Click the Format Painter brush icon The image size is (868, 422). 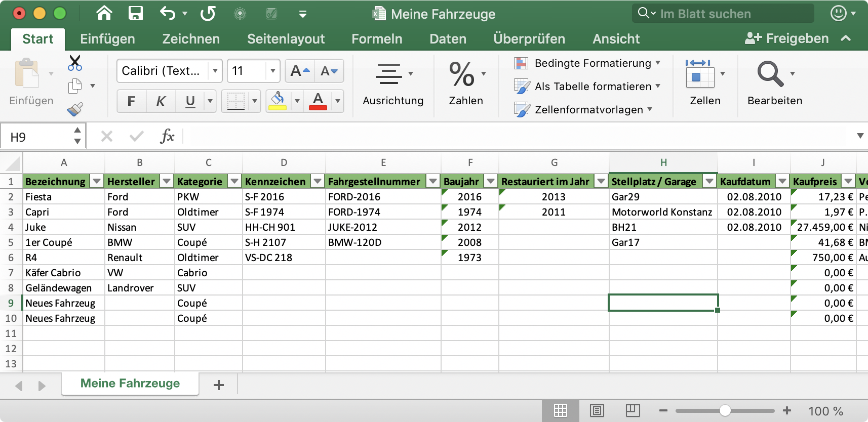point(75,109)
